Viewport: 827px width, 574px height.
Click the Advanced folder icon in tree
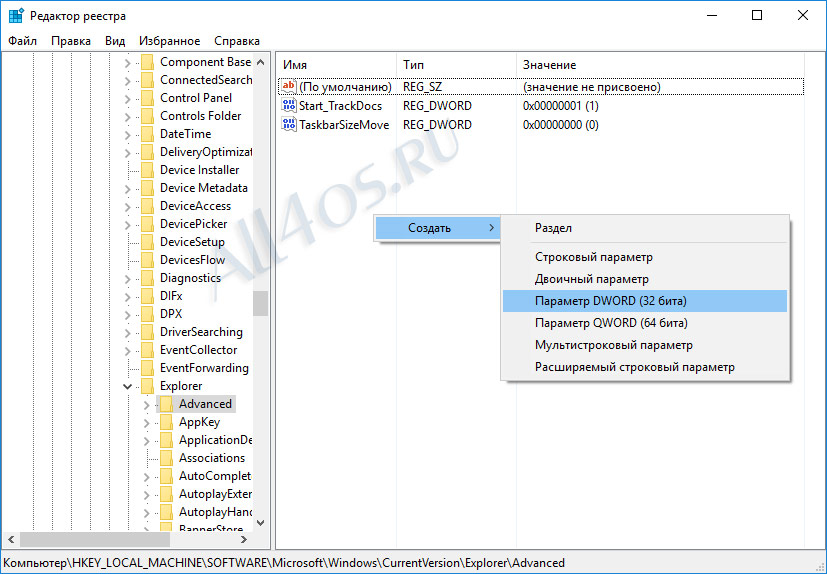point(166,404)
